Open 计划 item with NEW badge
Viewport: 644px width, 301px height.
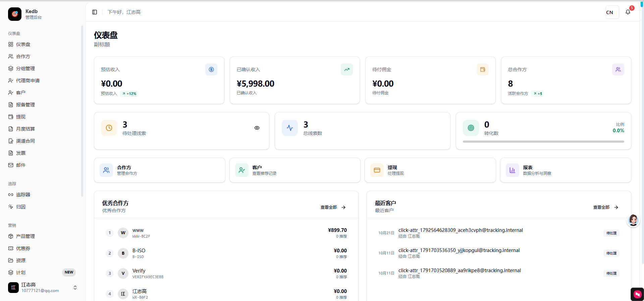click(x=43, y=272)
